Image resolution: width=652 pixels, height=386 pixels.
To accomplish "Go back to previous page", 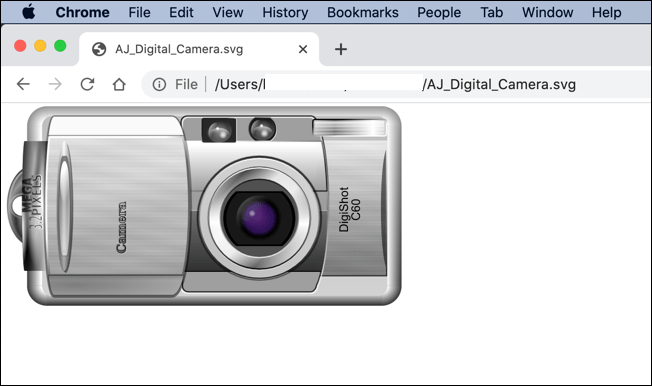I will pos(23,84).
